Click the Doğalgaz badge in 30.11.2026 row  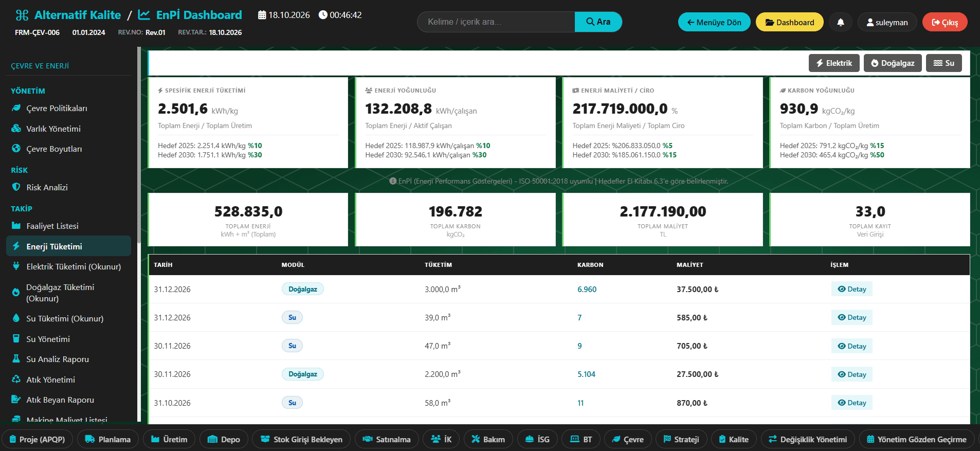point(303,374)
